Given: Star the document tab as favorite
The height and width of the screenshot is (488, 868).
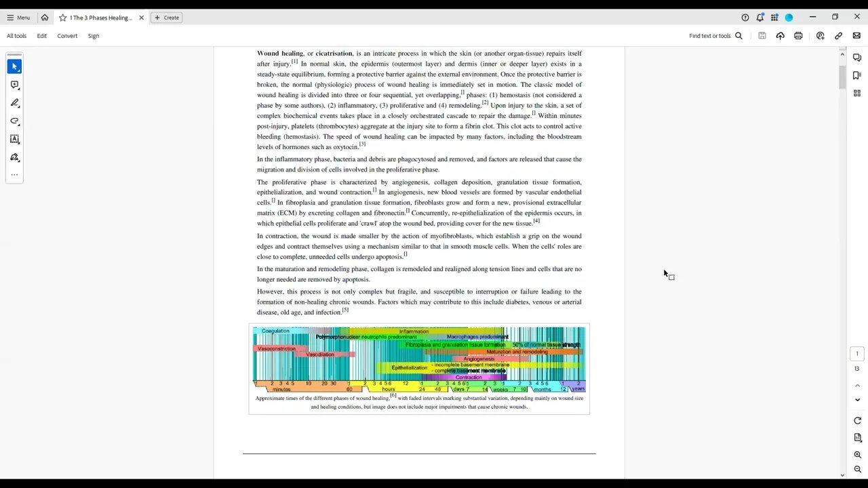Looking at the screenshot, I should [62, 18].
